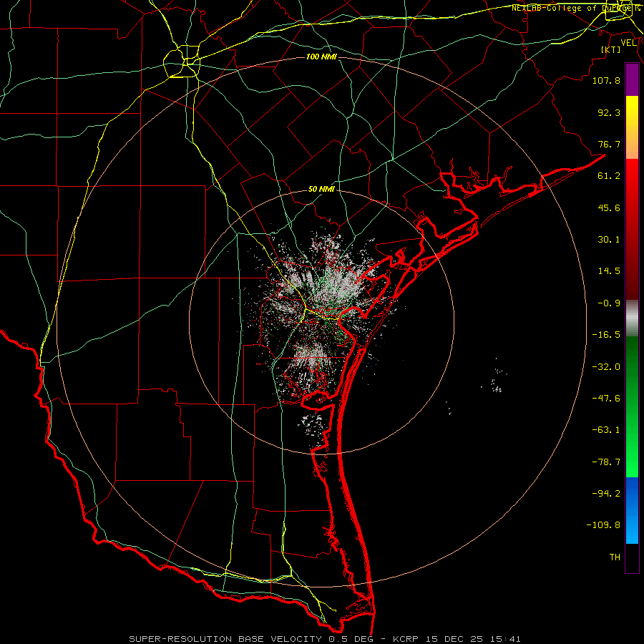The height and width of the screenshot is (644, 644).
Task: Click the -109.8 velocity scale value
Action: (603, 525)
